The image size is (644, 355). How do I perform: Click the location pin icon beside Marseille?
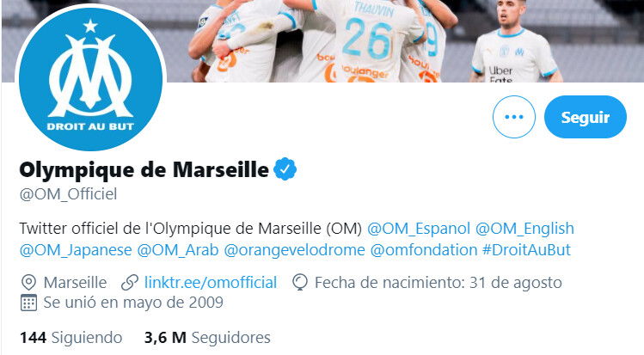(28, 283)
